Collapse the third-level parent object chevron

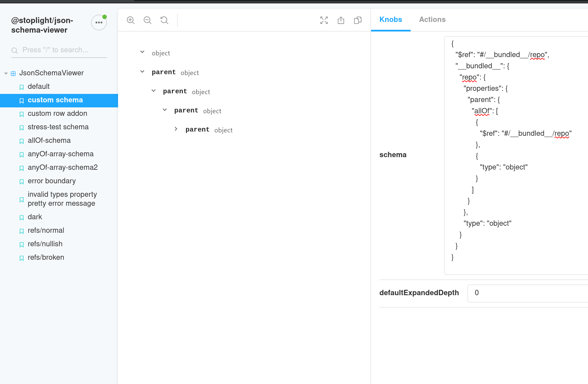point(165,110)
